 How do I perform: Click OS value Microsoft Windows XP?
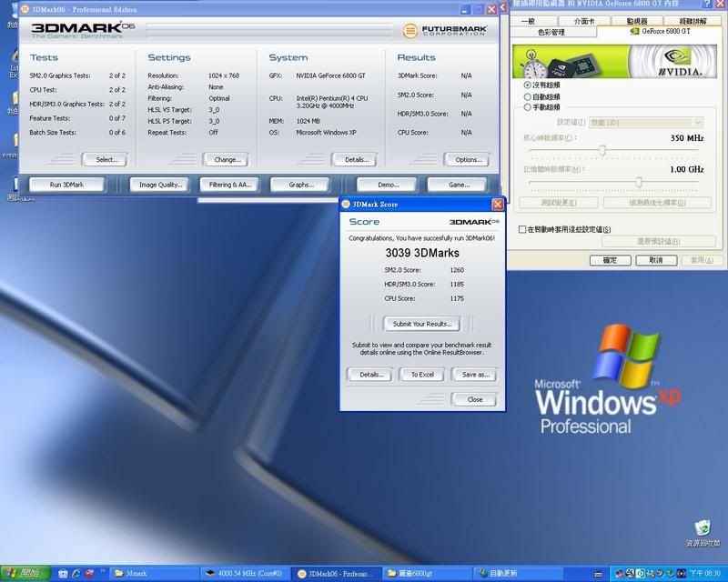point(326,133)
